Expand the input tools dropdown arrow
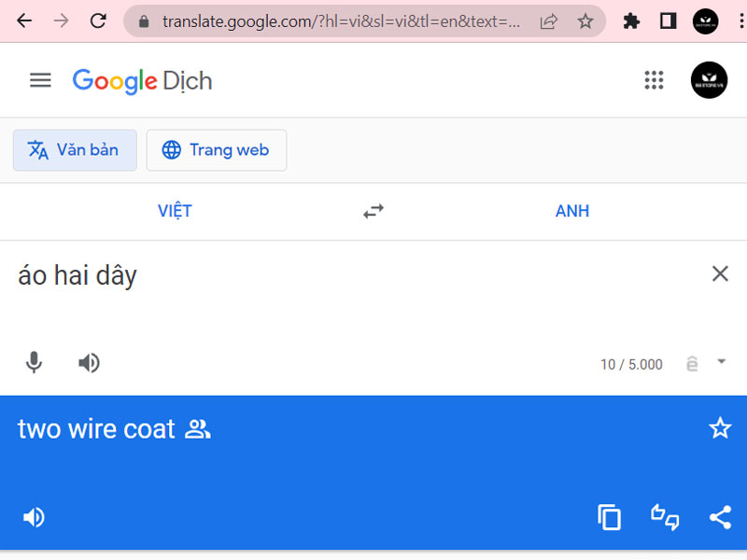747x560 pixels. 721,364
